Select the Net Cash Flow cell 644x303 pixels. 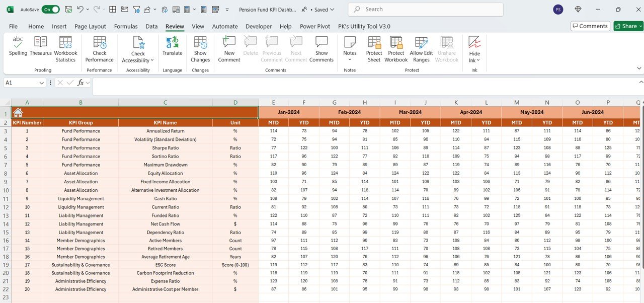[166, 224]
